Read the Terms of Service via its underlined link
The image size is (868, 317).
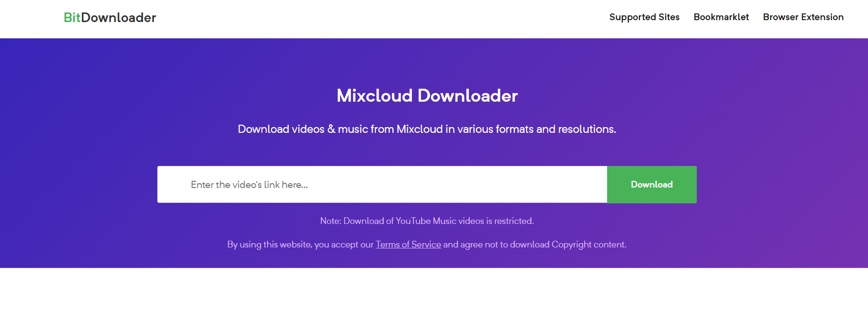(x=408, y=245)
